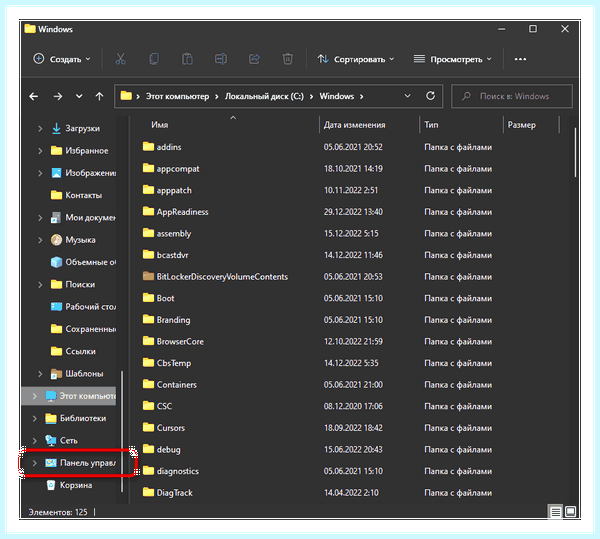
Task: Click Этот компьютер in the address path
Action: pos(177,96)
